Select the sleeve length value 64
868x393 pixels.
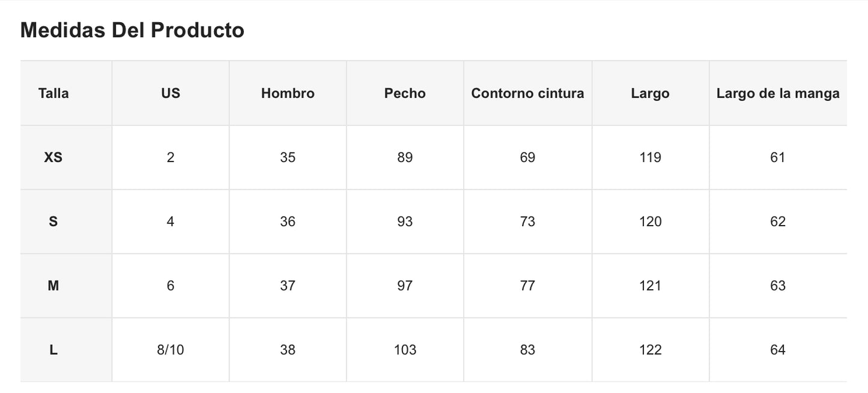(778, 350)
